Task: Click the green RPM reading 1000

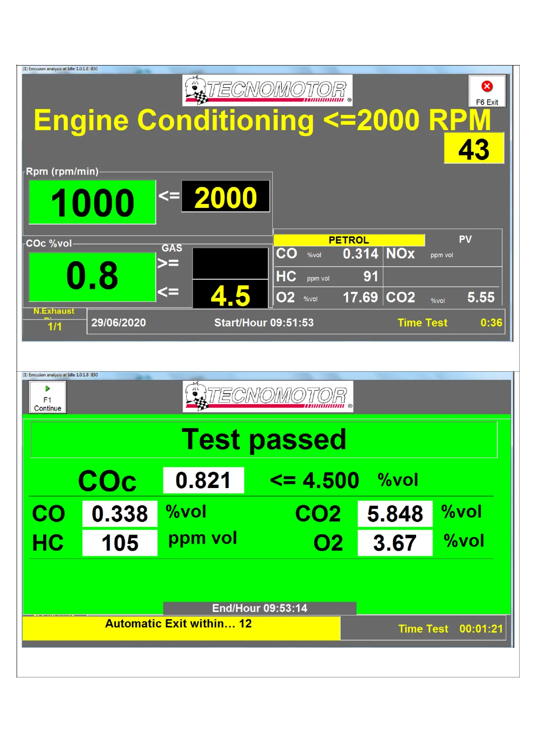Action: (92, 202)
